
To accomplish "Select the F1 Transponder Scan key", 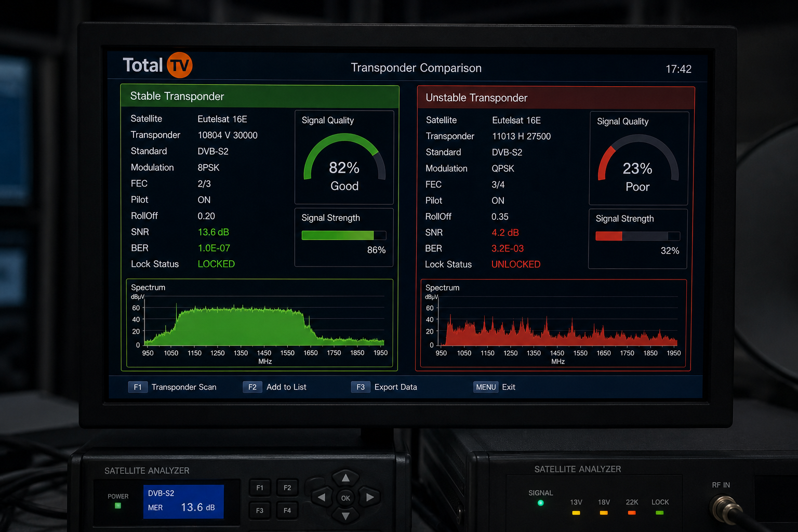I will tap(173, 387).
